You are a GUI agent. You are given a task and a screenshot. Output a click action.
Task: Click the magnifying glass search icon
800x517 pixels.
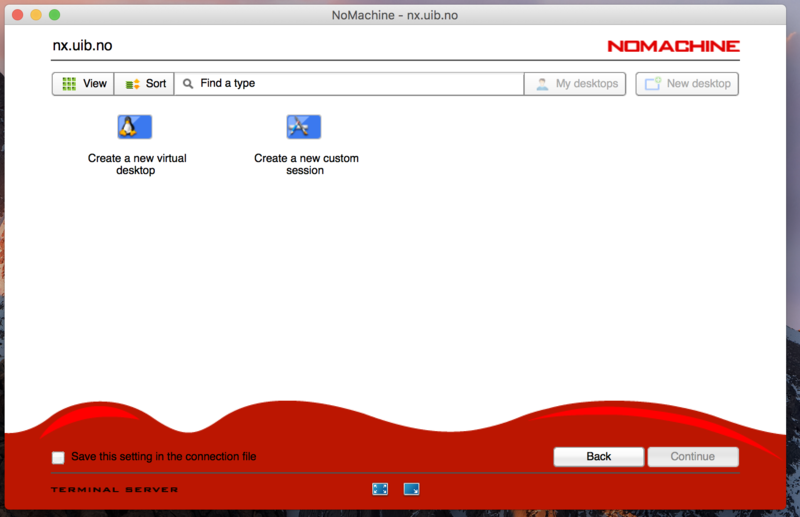coord(188,84)
